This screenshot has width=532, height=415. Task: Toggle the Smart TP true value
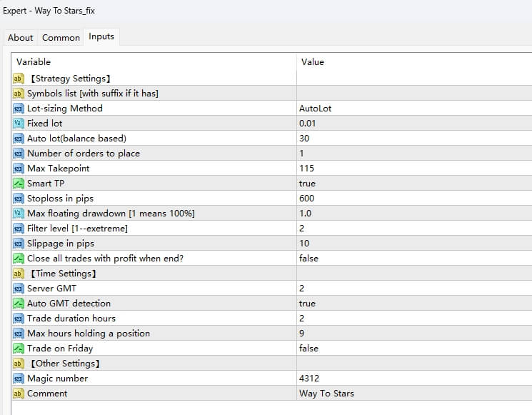[308, 184]
